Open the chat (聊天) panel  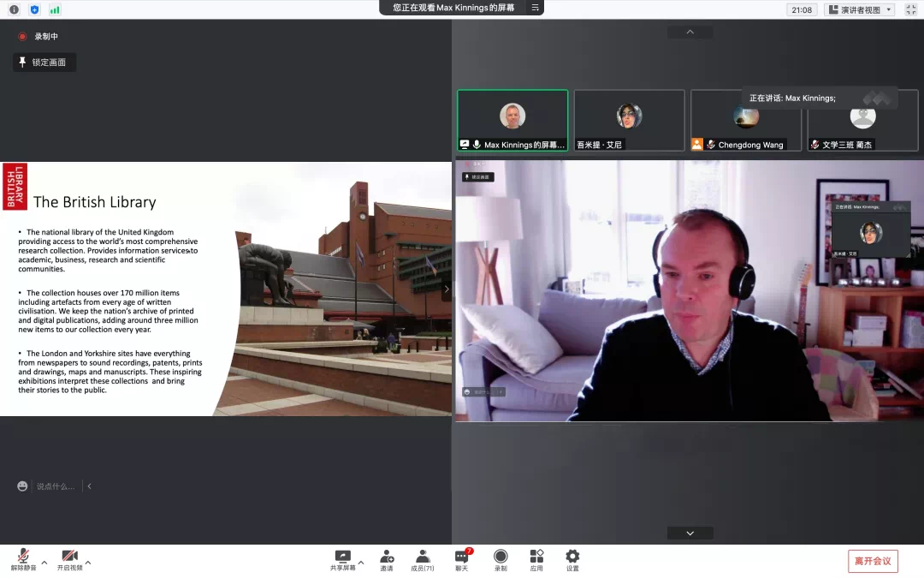462,559
